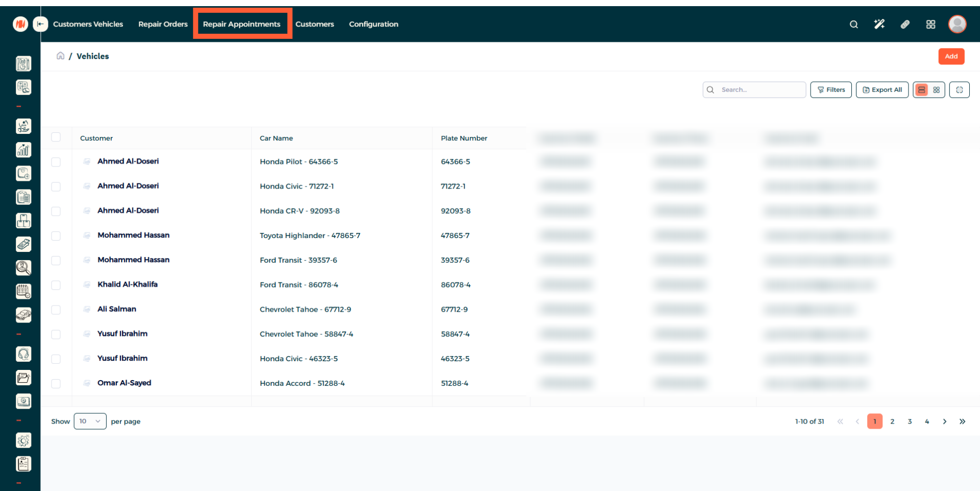Open the rows per page dropdown

(90, 422)
